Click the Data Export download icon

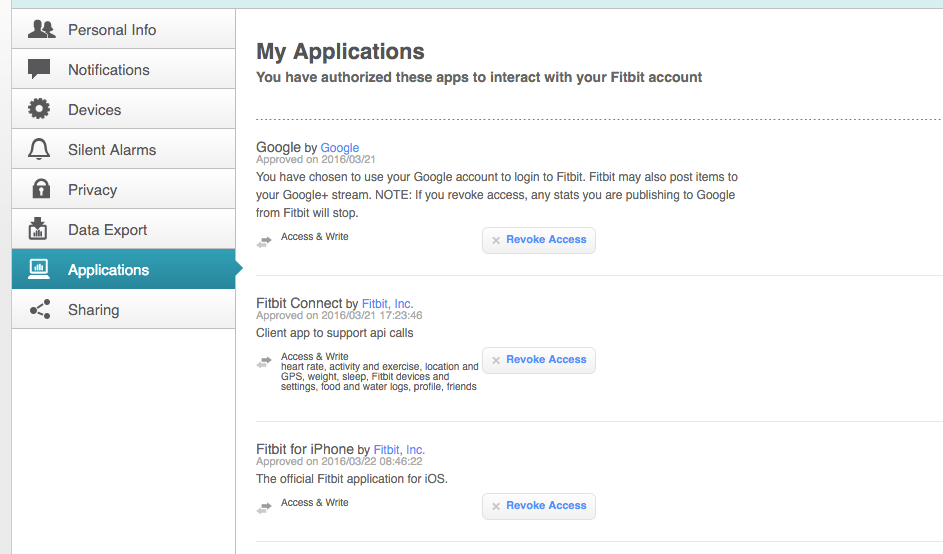coord(38,229)
